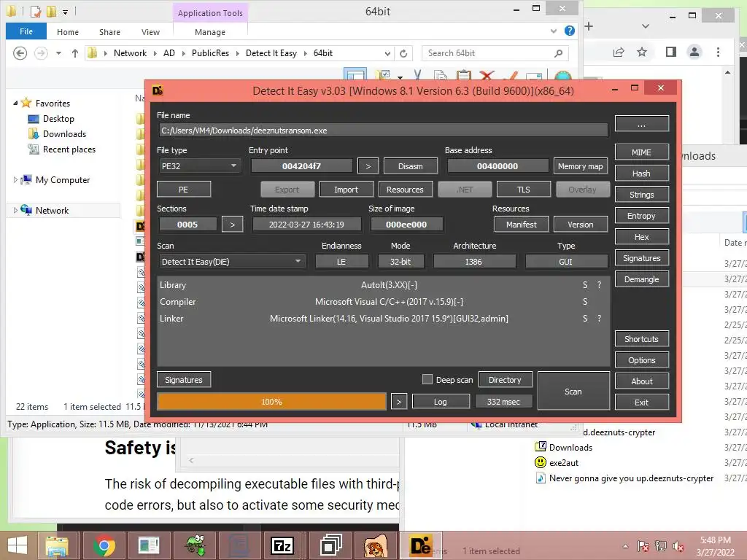Open Google Chrome from the taskbar
The height and width of the screenshot is (560, 747).
(x=104, y=545)
